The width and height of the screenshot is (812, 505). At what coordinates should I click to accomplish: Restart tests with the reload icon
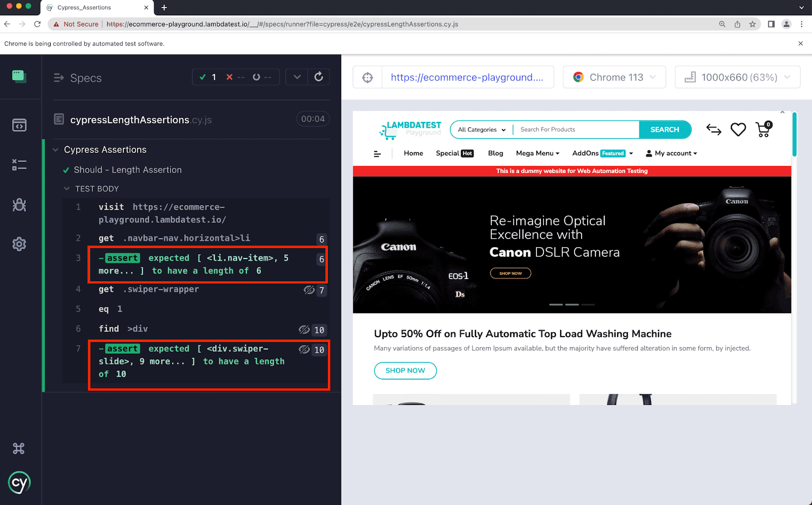point(318,77)
